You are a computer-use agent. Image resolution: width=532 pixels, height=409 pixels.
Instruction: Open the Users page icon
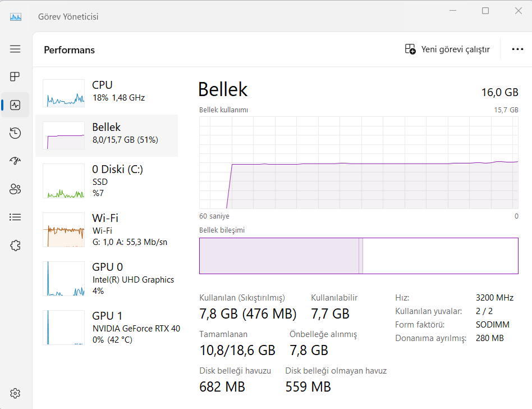(15, 189)
